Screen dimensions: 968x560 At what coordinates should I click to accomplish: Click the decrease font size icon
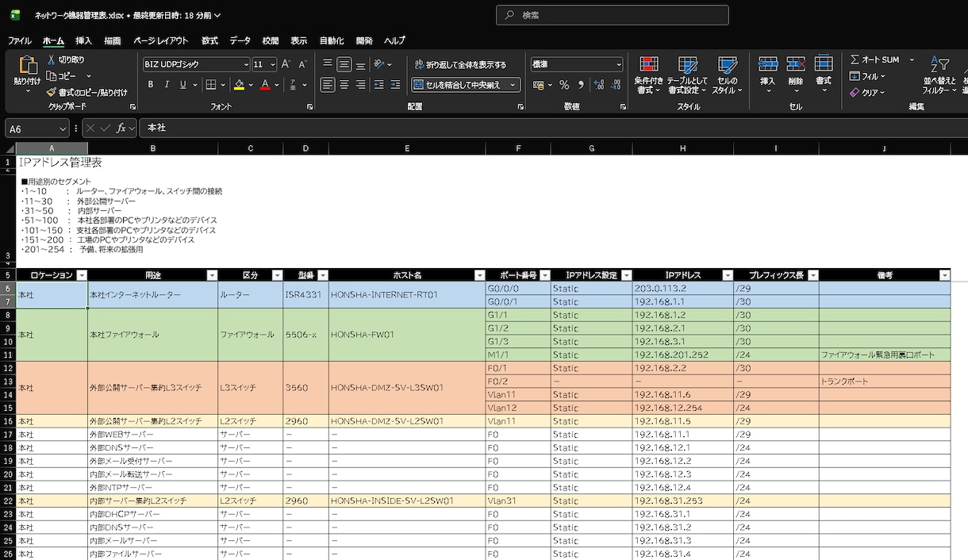tap(302, 64)
